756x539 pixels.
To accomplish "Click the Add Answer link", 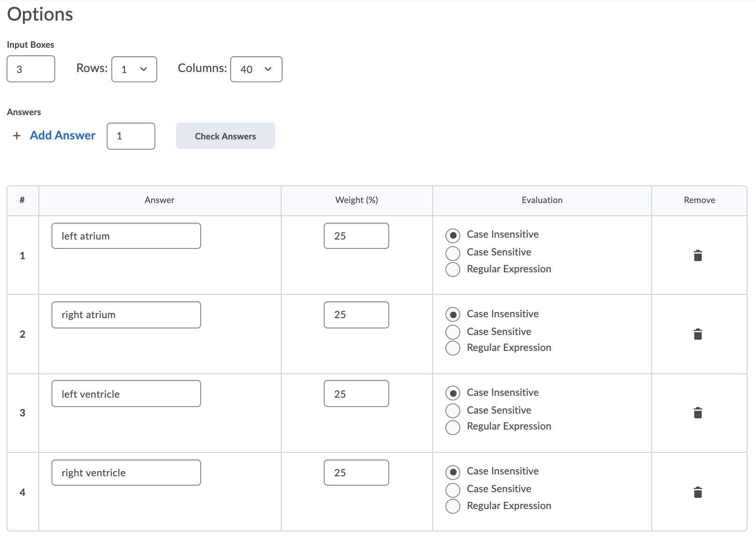I will pos(63,136).
